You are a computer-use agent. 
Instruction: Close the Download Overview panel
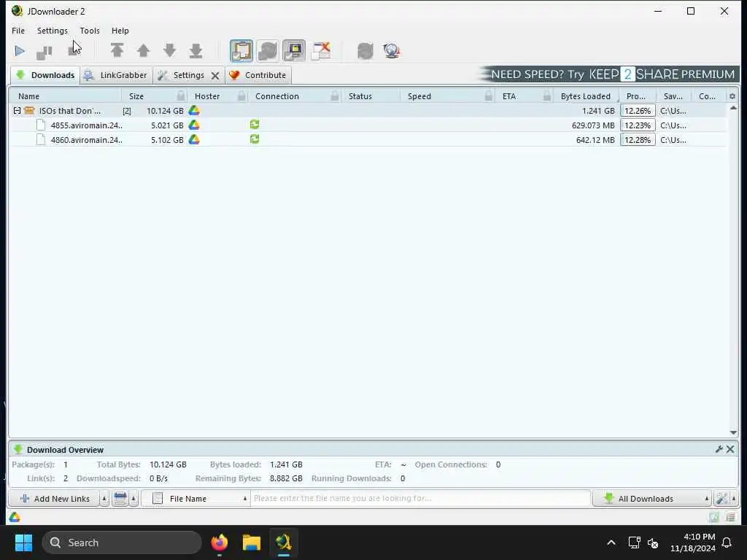730,449
